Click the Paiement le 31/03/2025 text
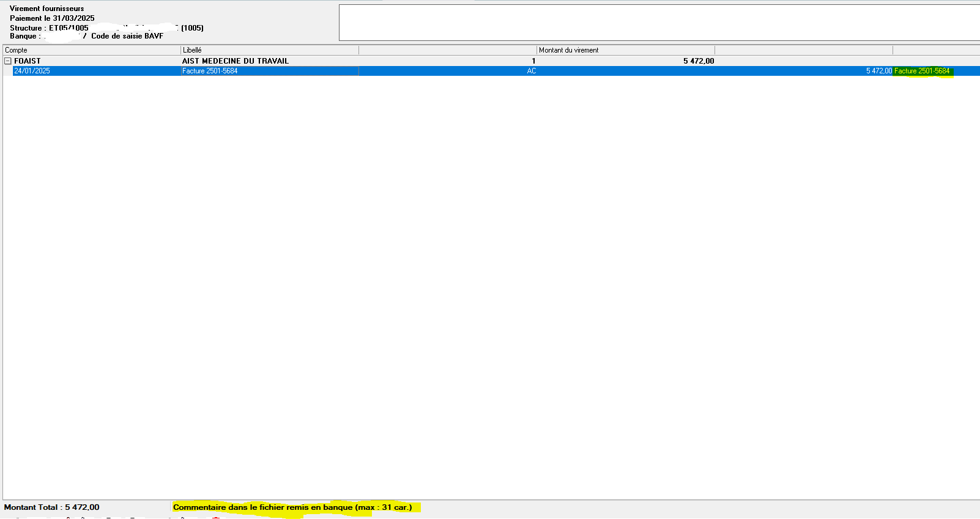 click(52, 18)
